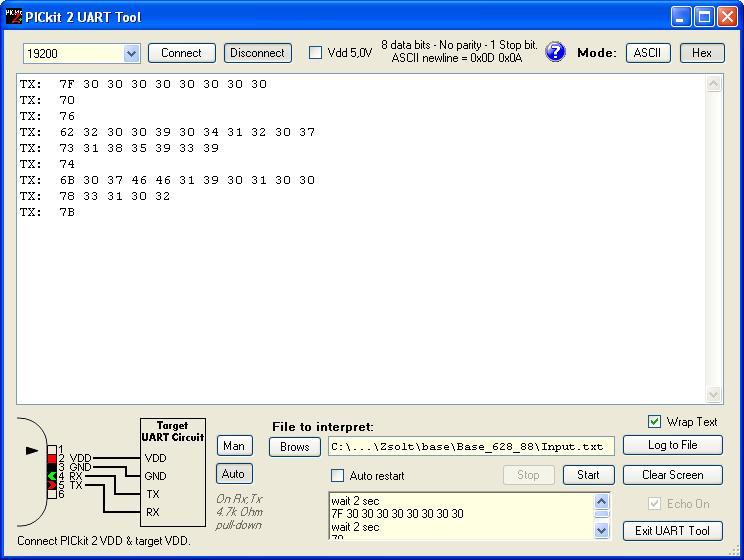Click the 'TX: 76' line

pyautogui.click(x=47, y=116)
